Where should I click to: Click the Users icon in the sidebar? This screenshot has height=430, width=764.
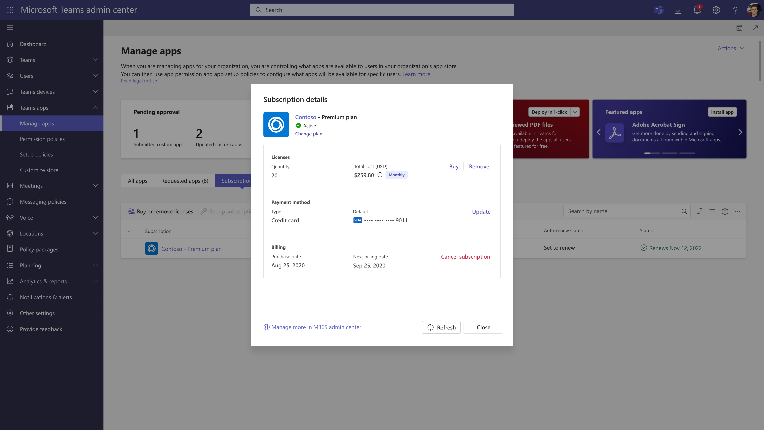pyautogui.click(x=10, y=76)
